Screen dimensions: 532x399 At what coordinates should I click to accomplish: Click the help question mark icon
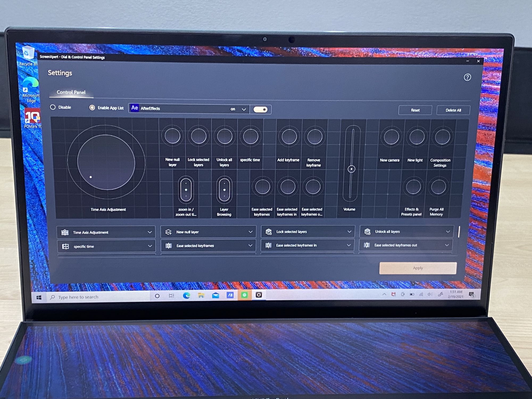[467, 77]
